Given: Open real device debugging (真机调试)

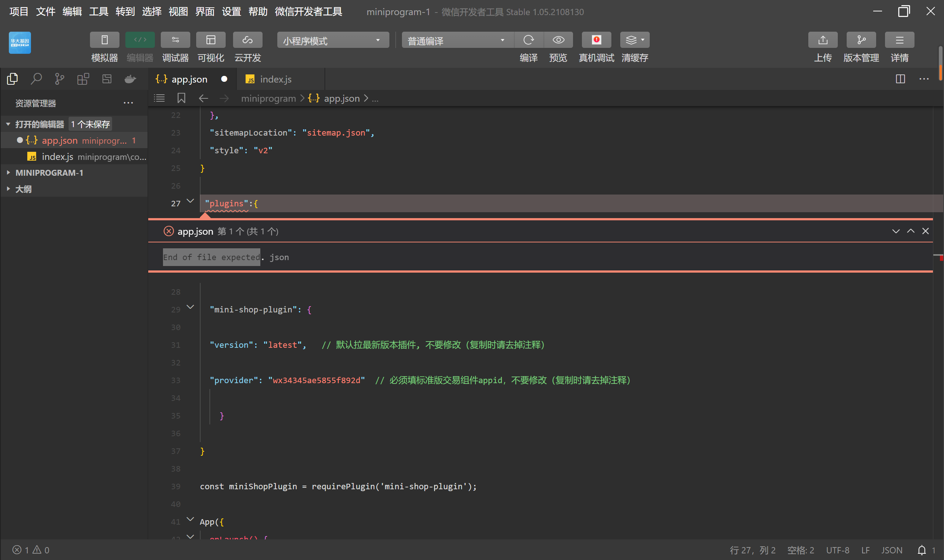Looking at the screenshot, I should 596,40.
